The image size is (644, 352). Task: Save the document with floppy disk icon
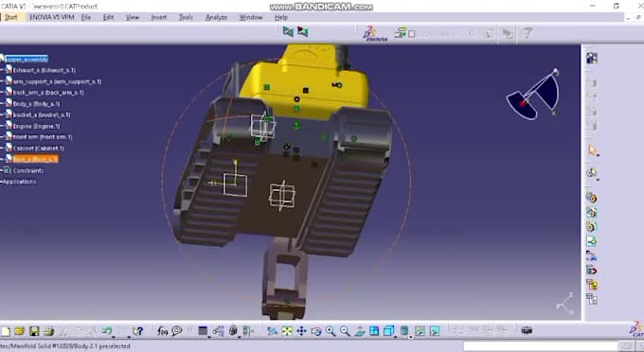34,331
